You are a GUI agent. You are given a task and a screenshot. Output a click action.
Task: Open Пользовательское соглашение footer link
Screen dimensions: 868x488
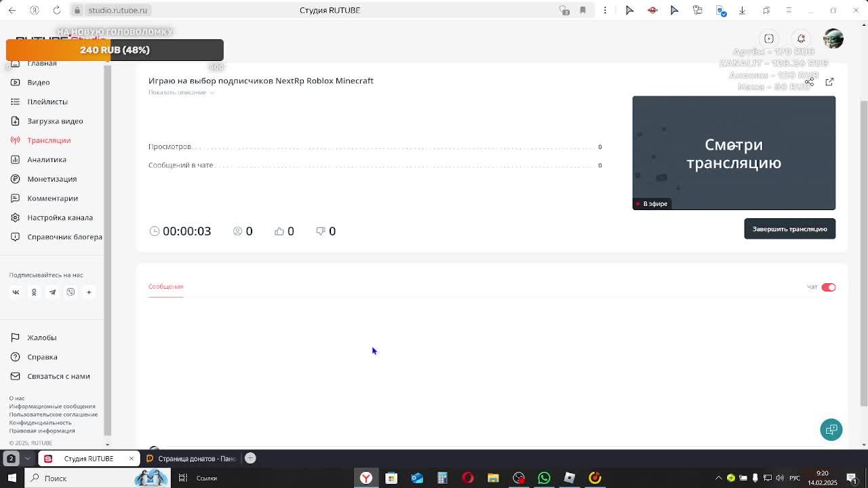pyautogui.click(x=54, y=415)
